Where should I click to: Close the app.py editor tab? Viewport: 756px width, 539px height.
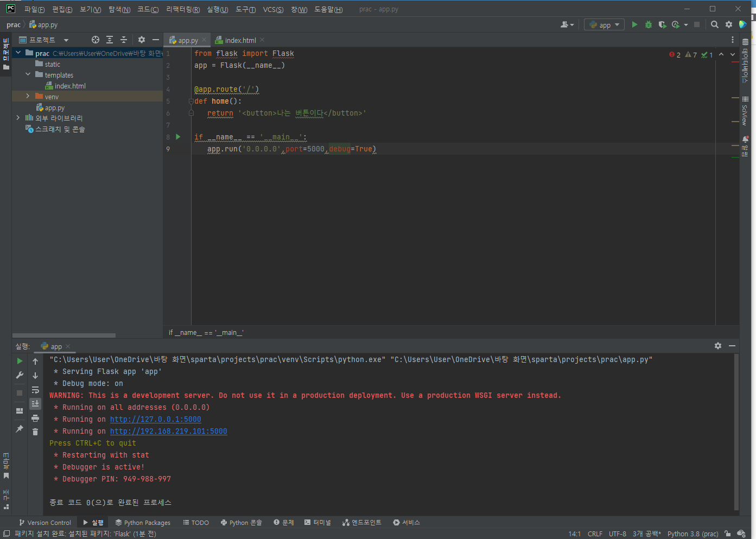pyautogui.click(x=204, y=40)
